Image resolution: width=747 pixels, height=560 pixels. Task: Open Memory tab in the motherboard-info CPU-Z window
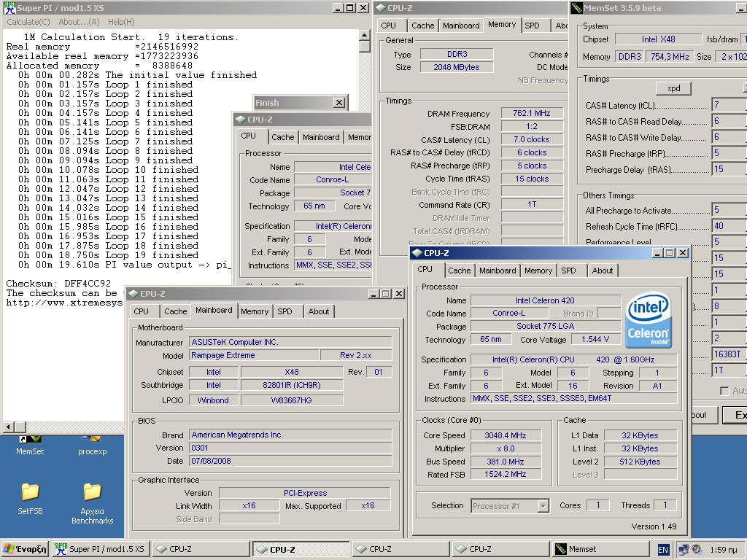point(255,311)
